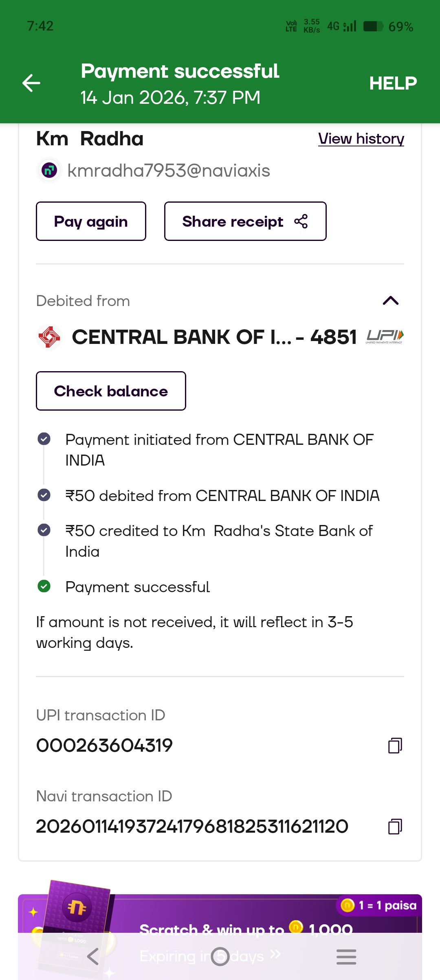Collapse the Debited from section
Viewport: 440px width, 980px height.
(390, 301)
